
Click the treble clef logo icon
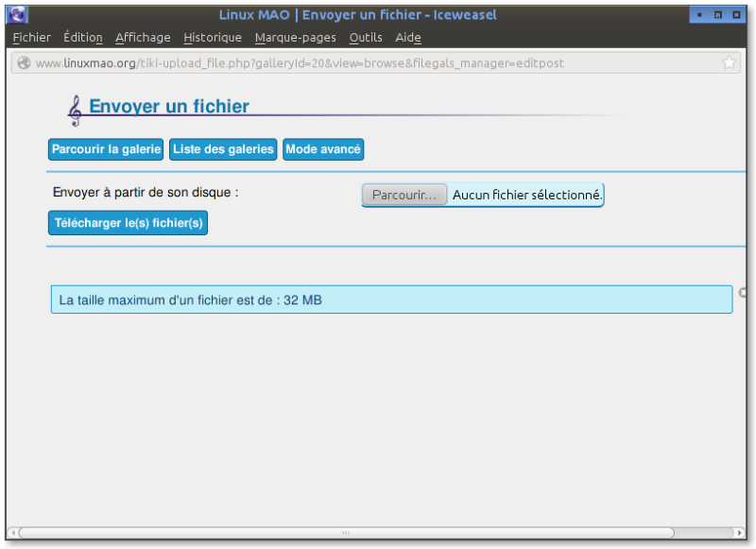coord(75,111)
